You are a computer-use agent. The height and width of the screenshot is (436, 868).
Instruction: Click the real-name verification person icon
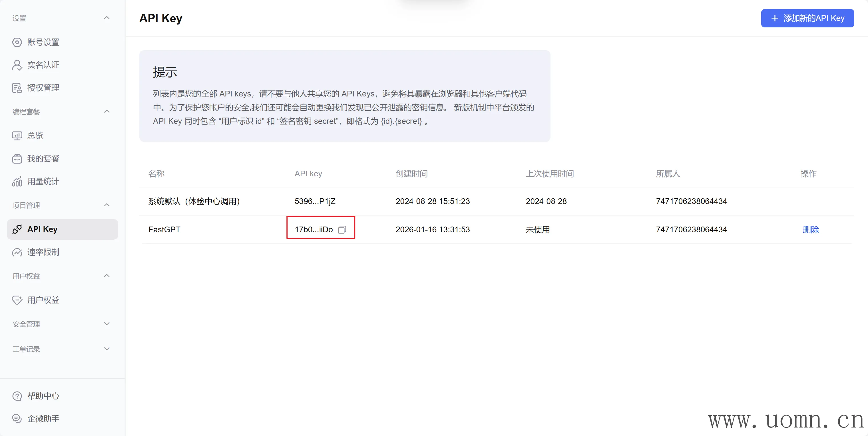pos(17,65)
